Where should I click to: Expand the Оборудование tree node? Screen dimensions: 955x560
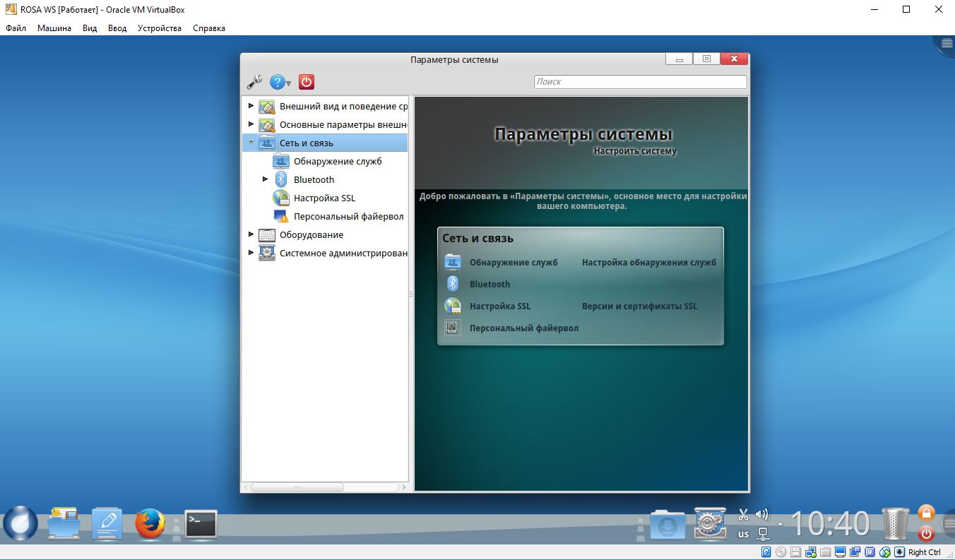[251, 234]
